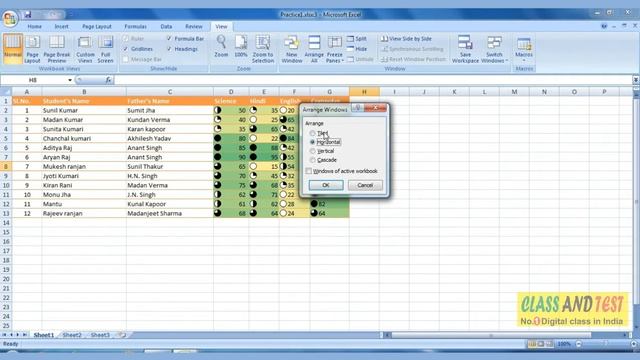The image size is (640, 360).
Task: Click View Side by Side
Action: tap(406, 39)
